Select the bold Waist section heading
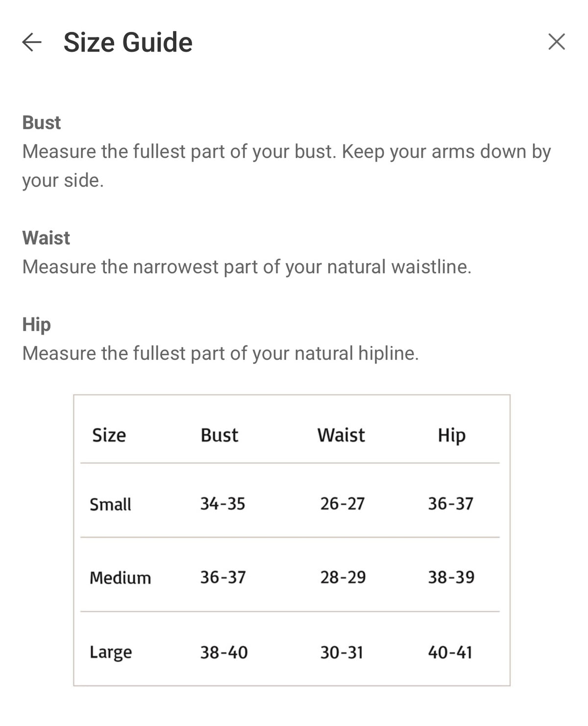 (x=46, y=238)
